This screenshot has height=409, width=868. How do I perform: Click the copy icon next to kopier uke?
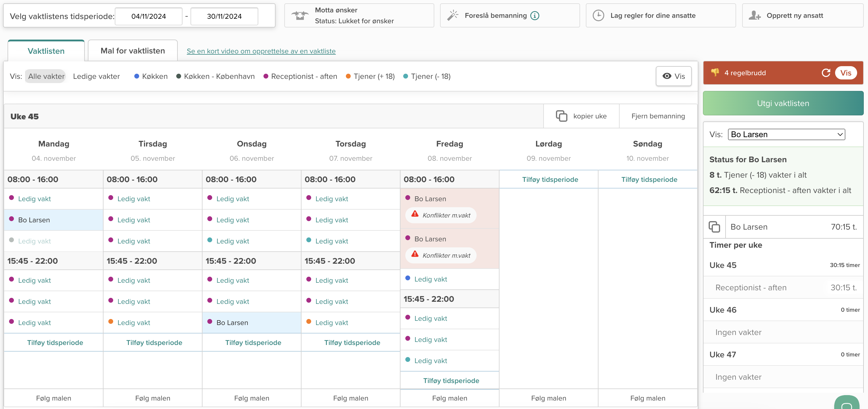click(561, 116)
